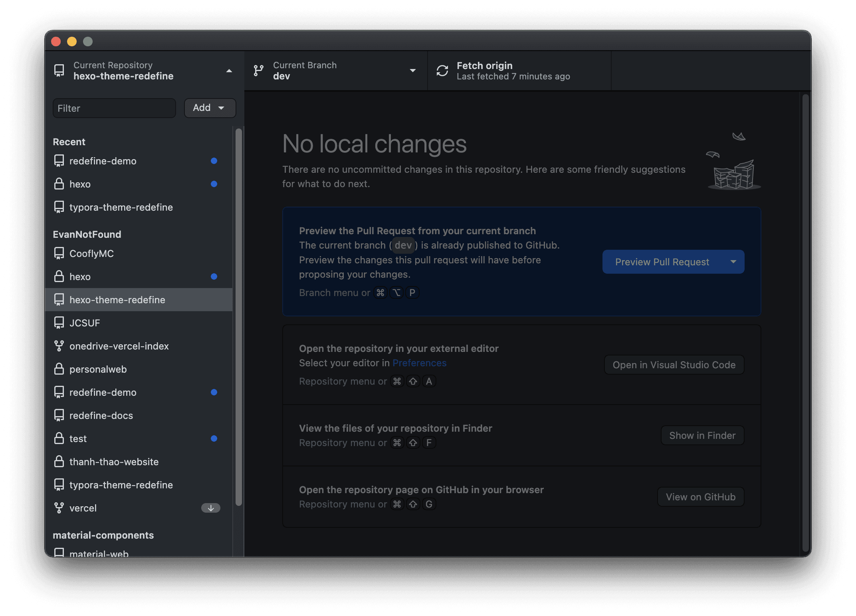Click the book icon beside CooflyMC

(x=59, y=253)
